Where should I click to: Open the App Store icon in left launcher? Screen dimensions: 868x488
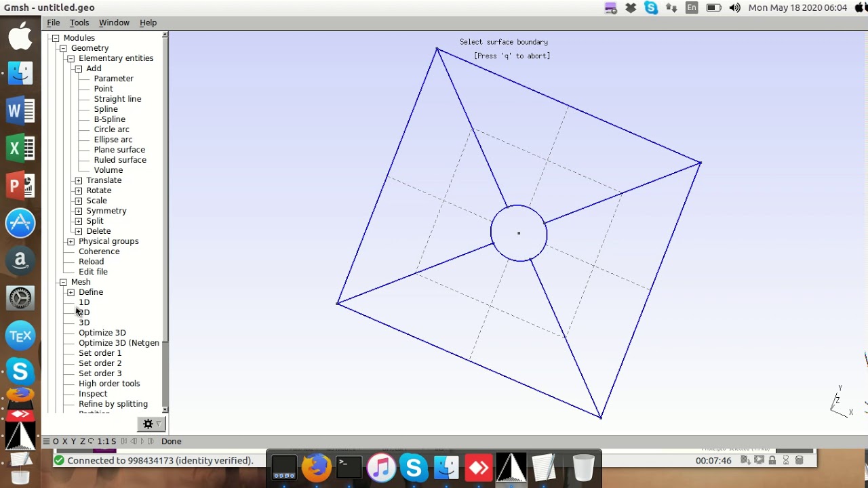coord(20,222)
